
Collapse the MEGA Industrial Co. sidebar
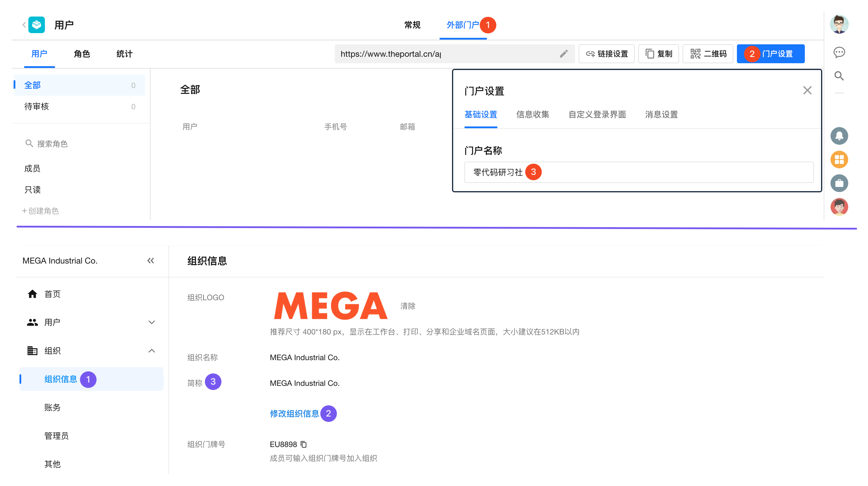pyautogui.click(x=150, y=261)
